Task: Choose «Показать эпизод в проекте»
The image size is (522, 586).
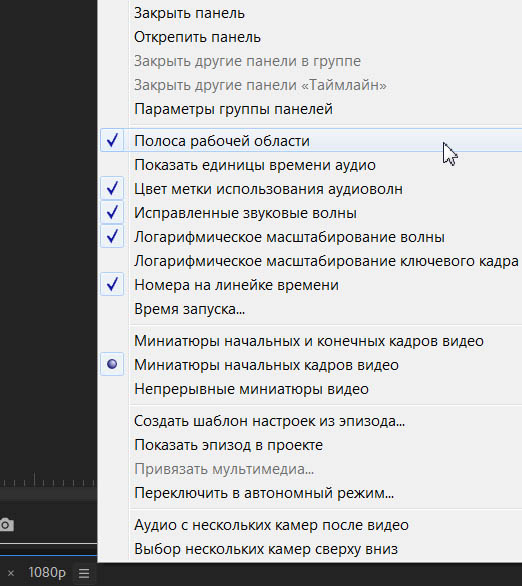Action: 311,445
